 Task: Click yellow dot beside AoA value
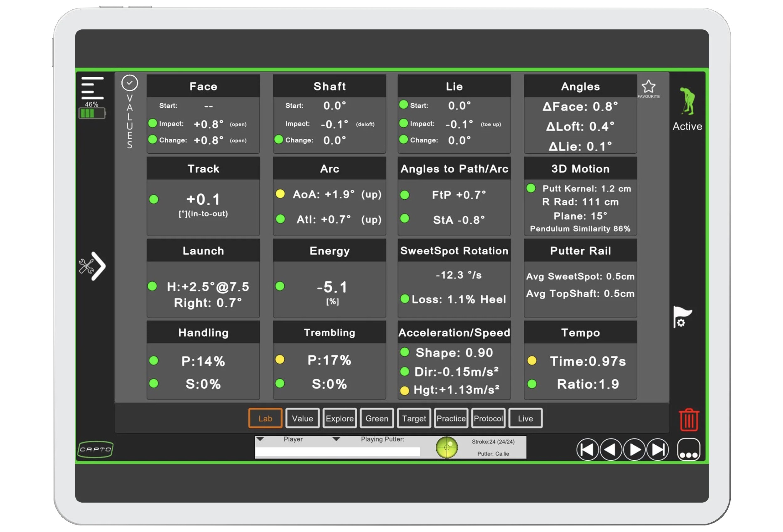click(x=280, y=194)
